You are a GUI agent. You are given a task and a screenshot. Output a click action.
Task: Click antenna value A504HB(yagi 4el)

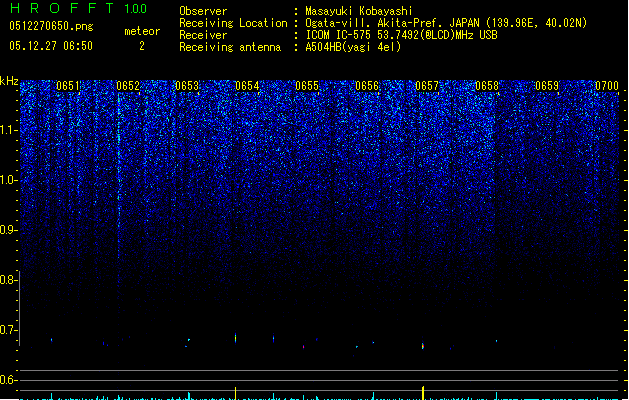[353, 47]
